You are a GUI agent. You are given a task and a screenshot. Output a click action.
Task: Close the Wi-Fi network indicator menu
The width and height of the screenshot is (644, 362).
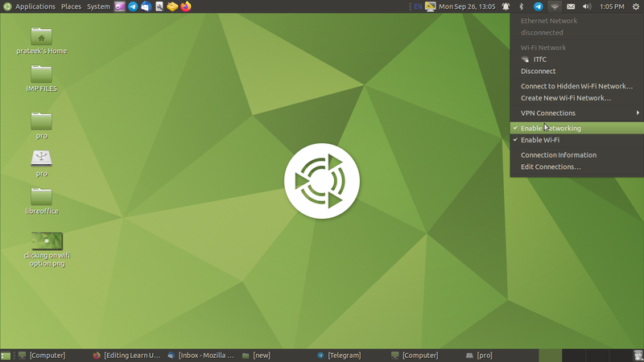555,6
